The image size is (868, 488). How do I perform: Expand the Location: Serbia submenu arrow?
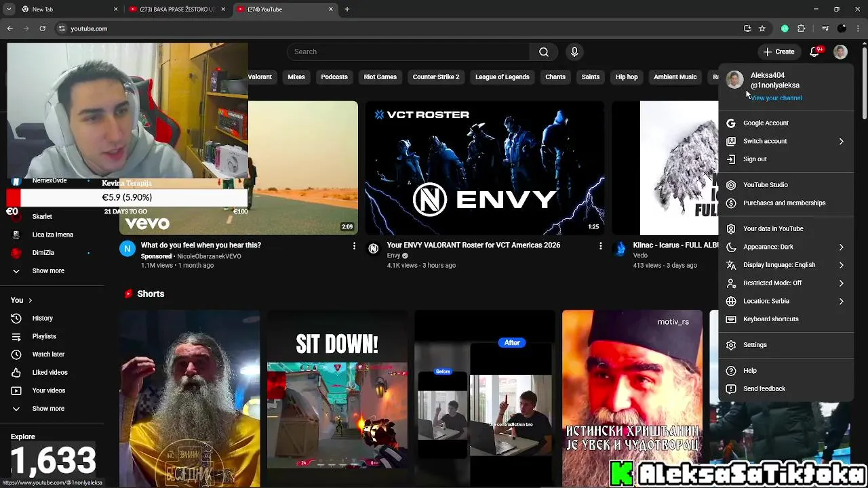pos(841,301)
